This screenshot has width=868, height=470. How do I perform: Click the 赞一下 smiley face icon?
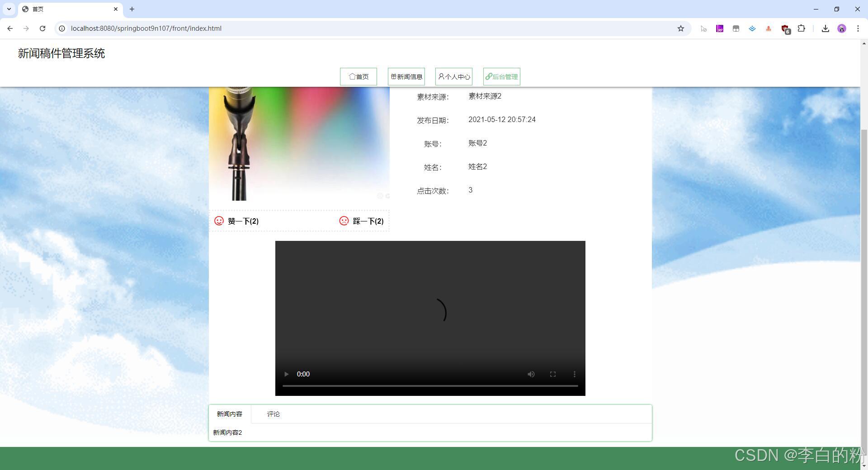point(219,221)
